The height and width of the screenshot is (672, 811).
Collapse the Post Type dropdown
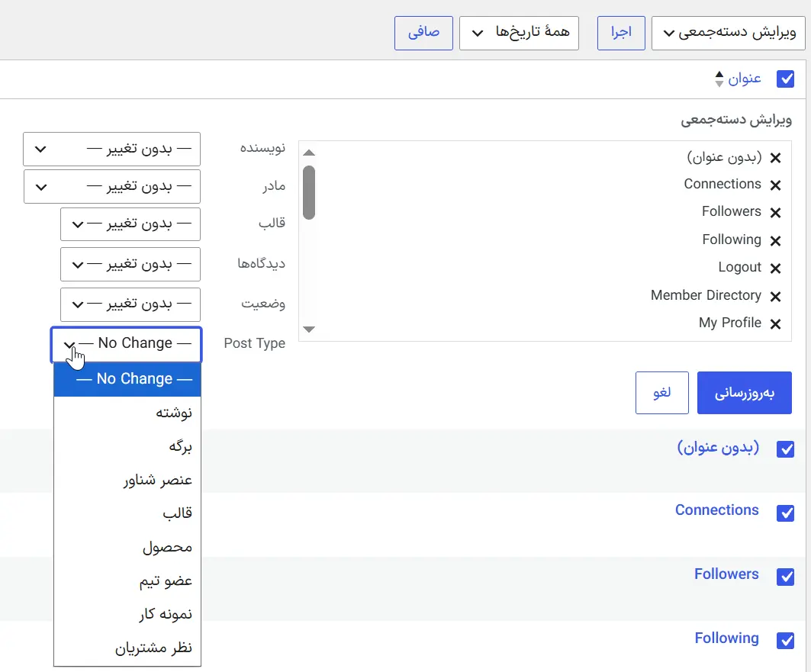point(126,344)
